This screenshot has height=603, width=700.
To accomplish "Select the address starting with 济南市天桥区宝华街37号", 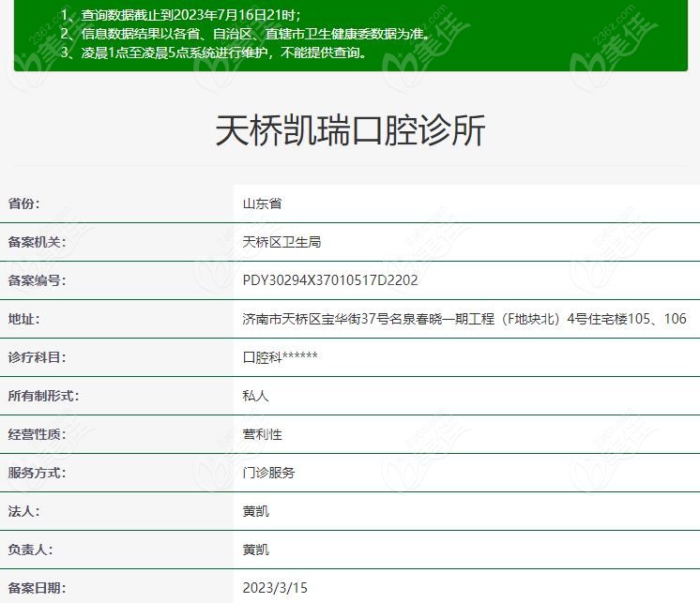I will coord(464,319).
